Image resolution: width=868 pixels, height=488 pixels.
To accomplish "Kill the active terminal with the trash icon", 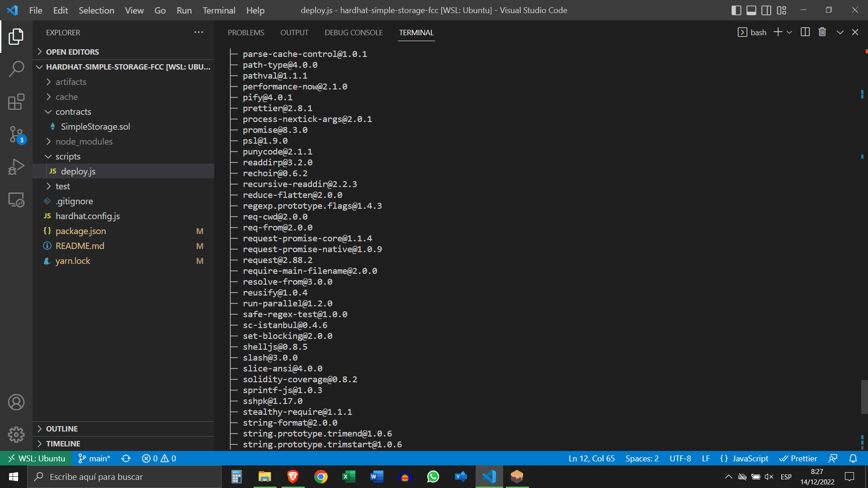I will pos(822,32).
